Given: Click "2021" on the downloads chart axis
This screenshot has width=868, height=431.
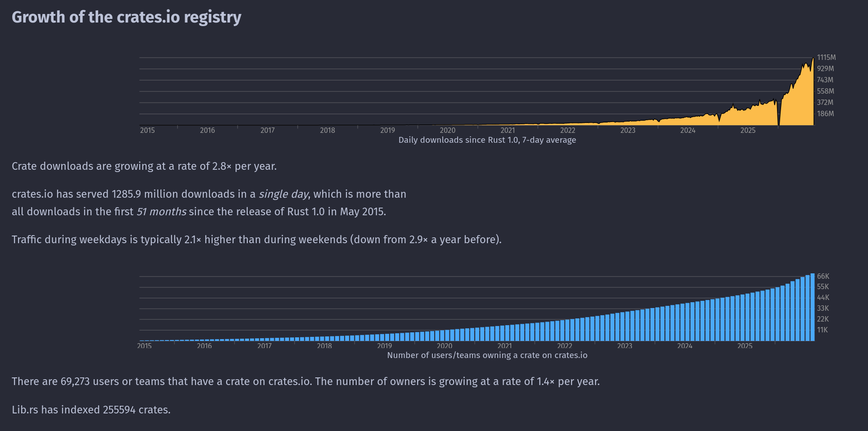Looking at the screenshot, I should (508, 131).
